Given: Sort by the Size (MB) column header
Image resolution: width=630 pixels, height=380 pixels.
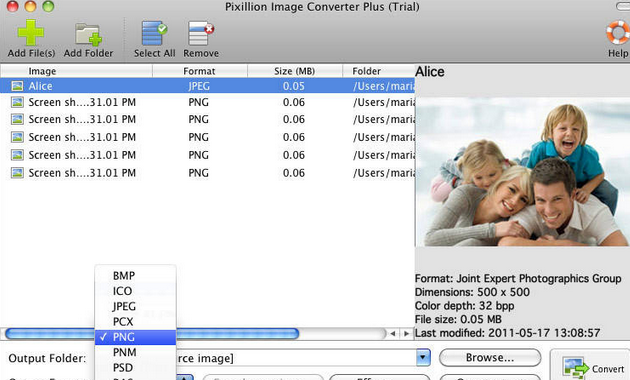Looking at the screenshot, I should (x=295, y=71).
